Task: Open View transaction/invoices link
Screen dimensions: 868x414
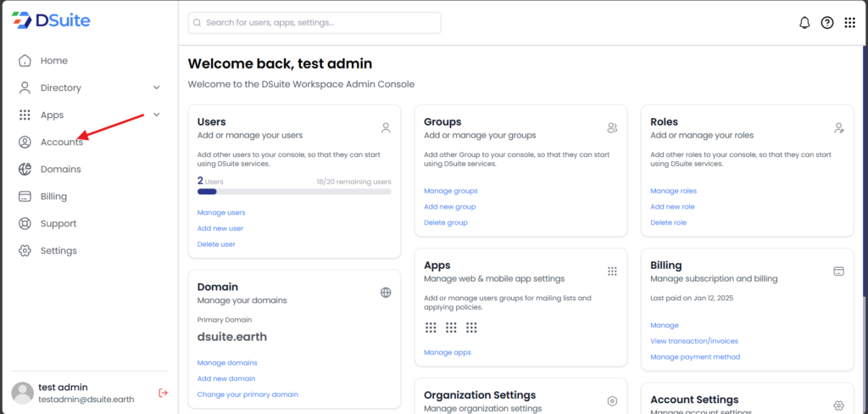Action: [693, 341]
